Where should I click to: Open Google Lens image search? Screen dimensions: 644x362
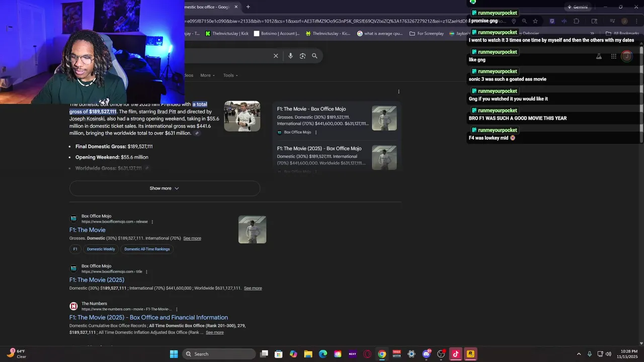(302, 56)
